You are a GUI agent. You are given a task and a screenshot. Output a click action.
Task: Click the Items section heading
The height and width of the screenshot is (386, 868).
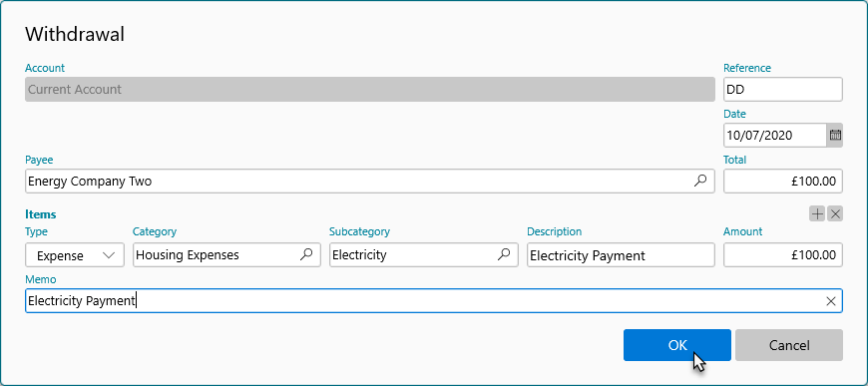coord(41,214)
